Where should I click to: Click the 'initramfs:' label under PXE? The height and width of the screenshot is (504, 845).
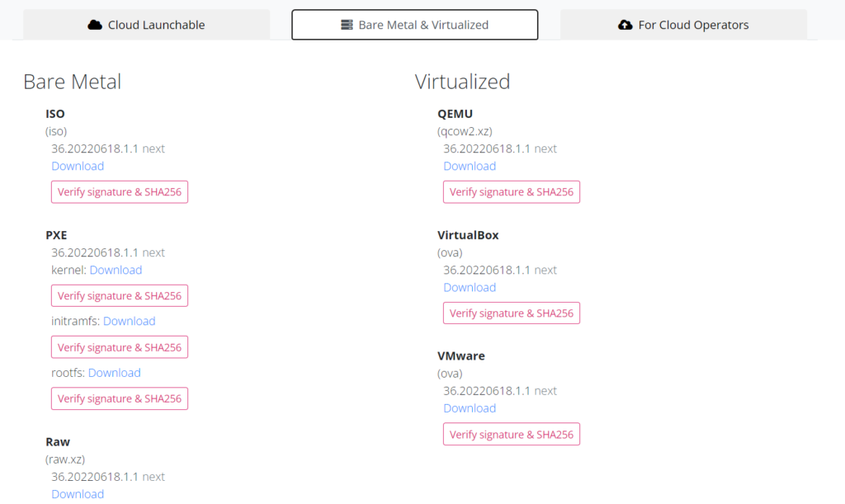coord(75,321)
